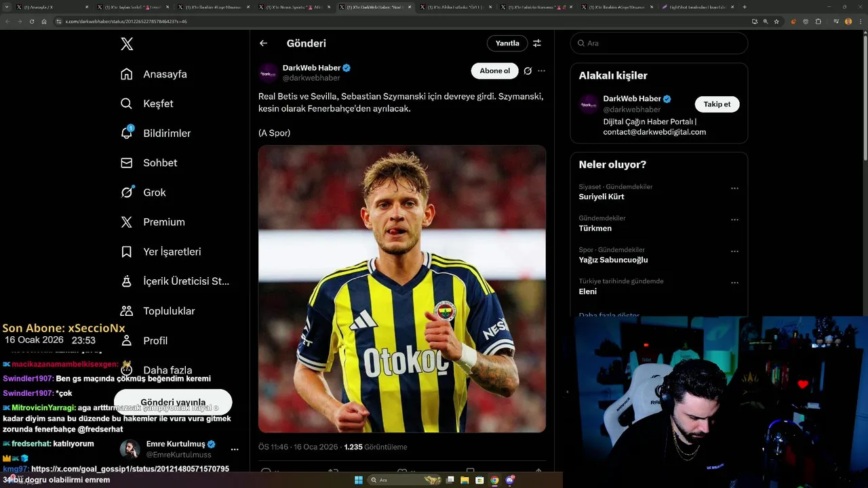This screenshot has height=488, width=868.
Task: Open options for Eleni trend
Action: pyautogui.click(x=734, y=283)
